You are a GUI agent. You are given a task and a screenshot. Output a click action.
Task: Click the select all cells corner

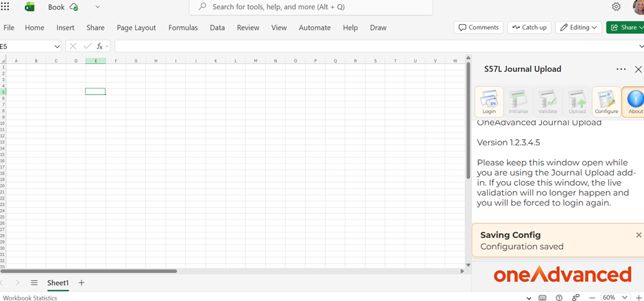tap(3, 61)
